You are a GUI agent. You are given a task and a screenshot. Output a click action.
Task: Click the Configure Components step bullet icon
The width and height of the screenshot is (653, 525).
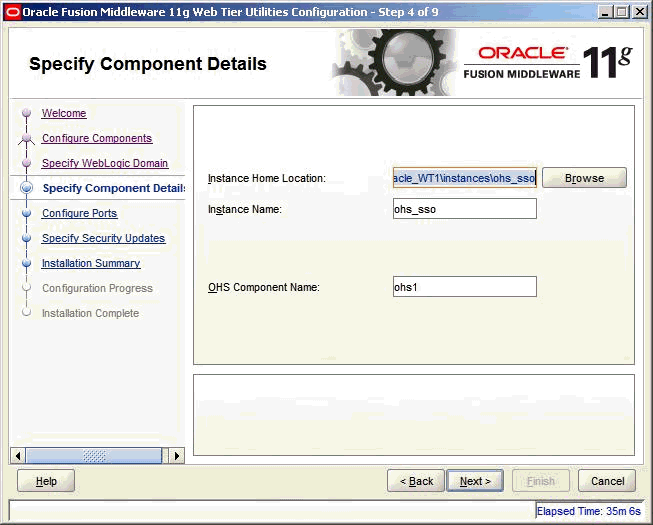coord(27,138)
